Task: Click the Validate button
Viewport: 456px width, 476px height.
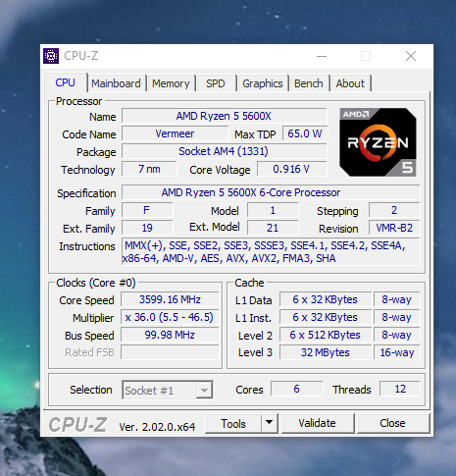Action: point(318,423)
